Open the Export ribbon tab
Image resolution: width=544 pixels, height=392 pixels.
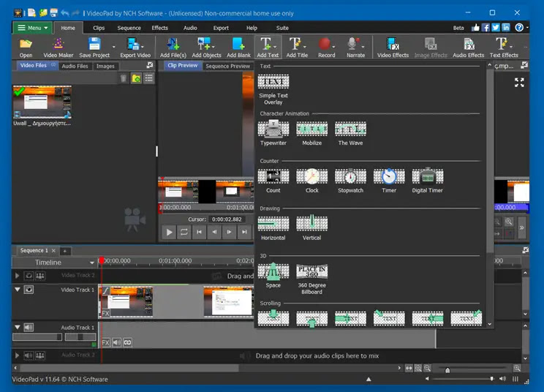[221, 28]
